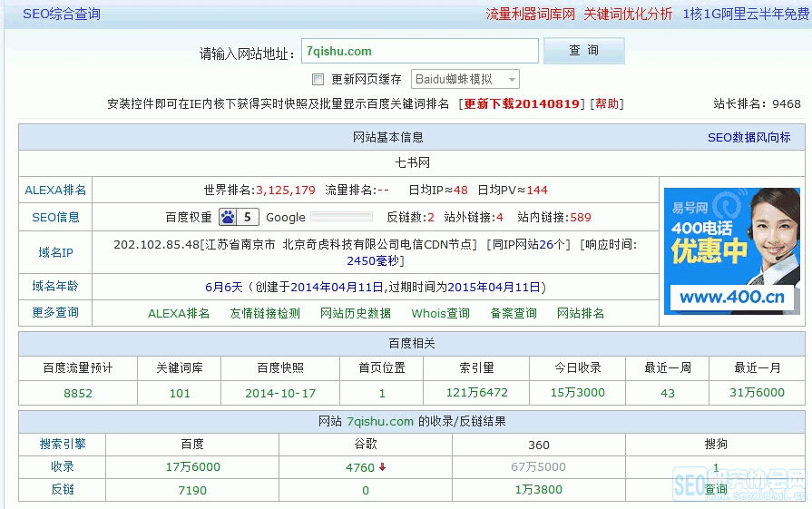The height and width of the screenshot is (509, 812).
Task: Open the 1核1G阿里云半年免费 link
Action: coord(746,14)
